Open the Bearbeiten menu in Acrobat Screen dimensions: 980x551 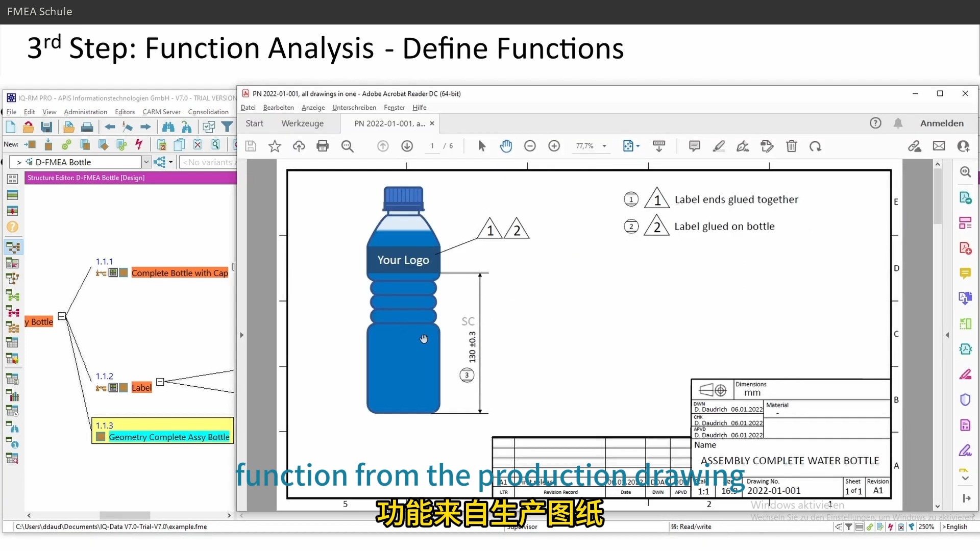pos(278,108)
